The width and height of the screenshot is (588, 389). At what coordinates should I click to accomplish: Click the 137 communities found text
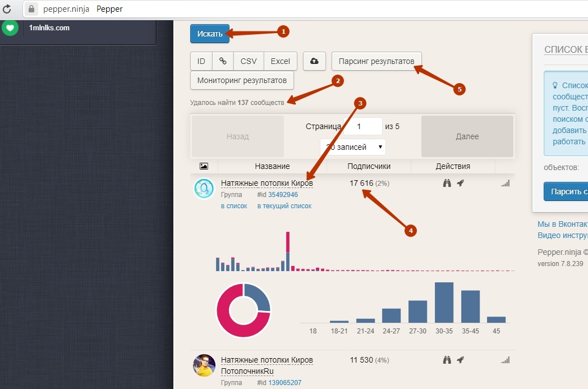coord(237,102)
